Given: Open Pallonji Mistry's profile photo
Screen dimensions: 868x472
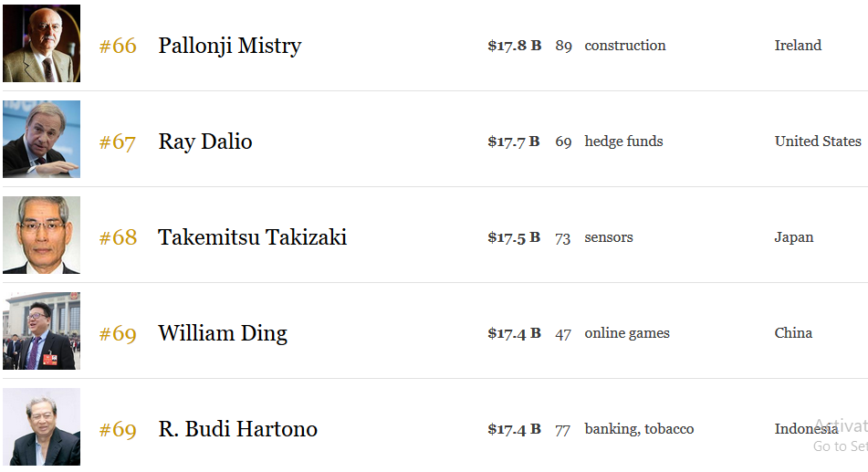Looking at the screenshot, I should 41,43.
